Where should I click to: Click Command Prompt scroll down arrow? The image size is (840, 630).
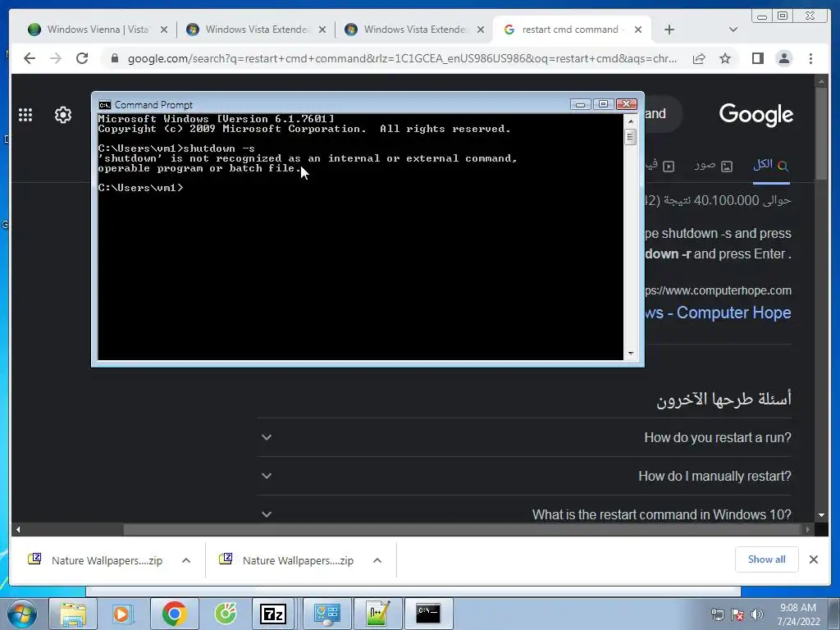click(631, 353)
